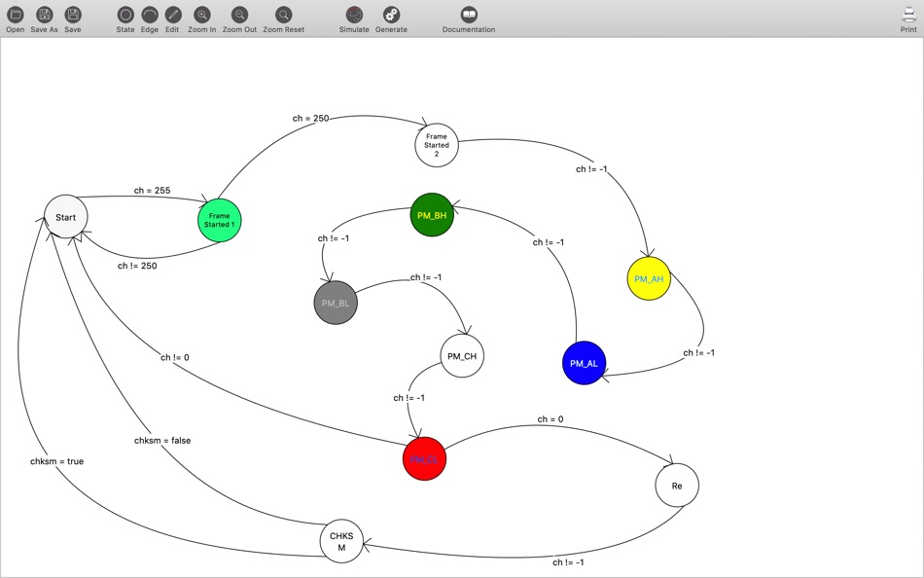Click the 'chksm = true' edge label

point(57,461)
